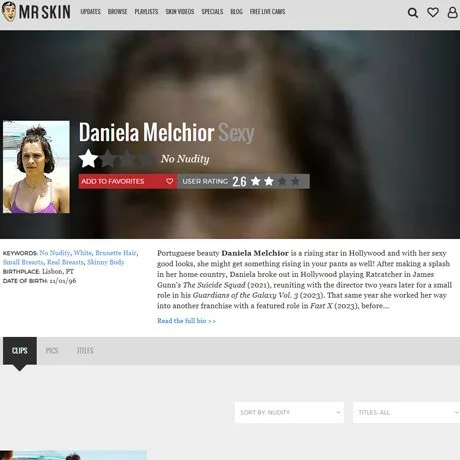460x460 pixels.
Task: Open Free Live Cams
Action: [x=267, y=12]
